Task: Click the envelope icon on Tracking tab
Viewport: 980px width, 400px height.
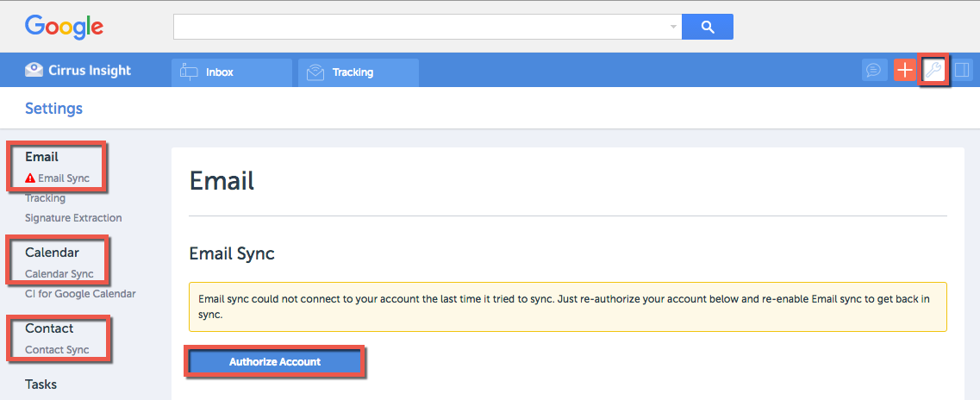Action: point(315,72)
